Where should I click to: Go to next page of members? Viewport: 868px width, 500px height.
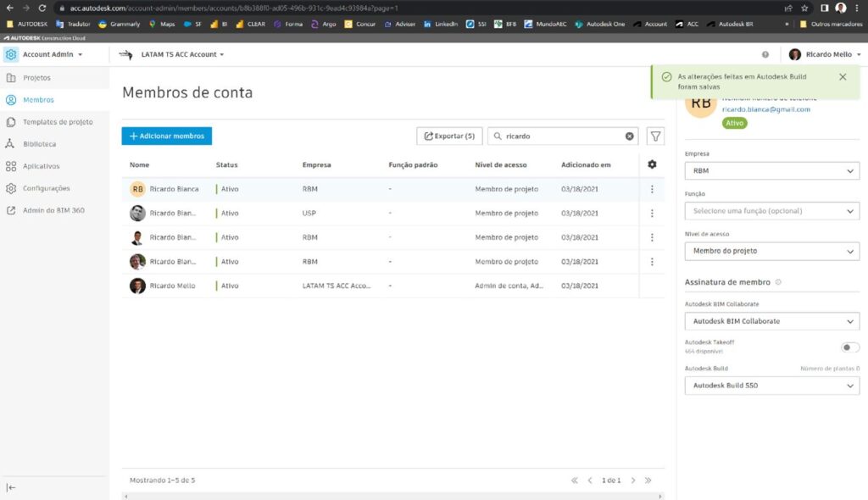(x=632, y=481)
